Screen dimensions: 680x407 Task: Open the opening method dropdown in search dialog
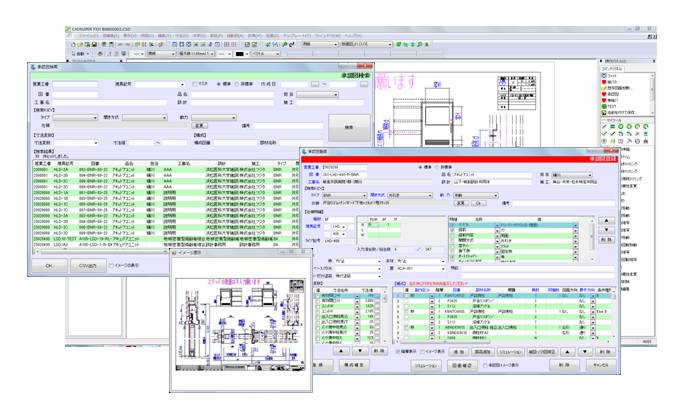(144, 118)
